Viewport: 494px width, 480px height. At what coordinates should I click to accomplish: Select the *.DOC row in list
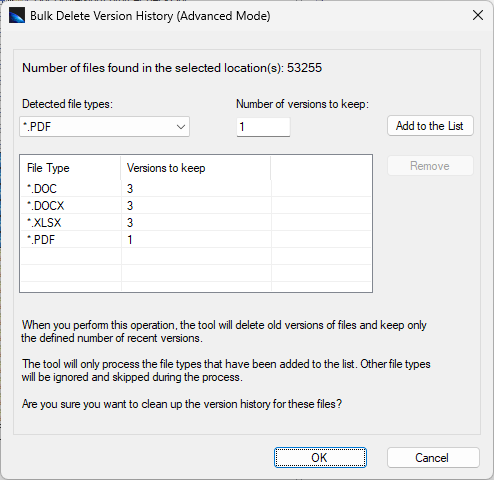coord(196,189)
